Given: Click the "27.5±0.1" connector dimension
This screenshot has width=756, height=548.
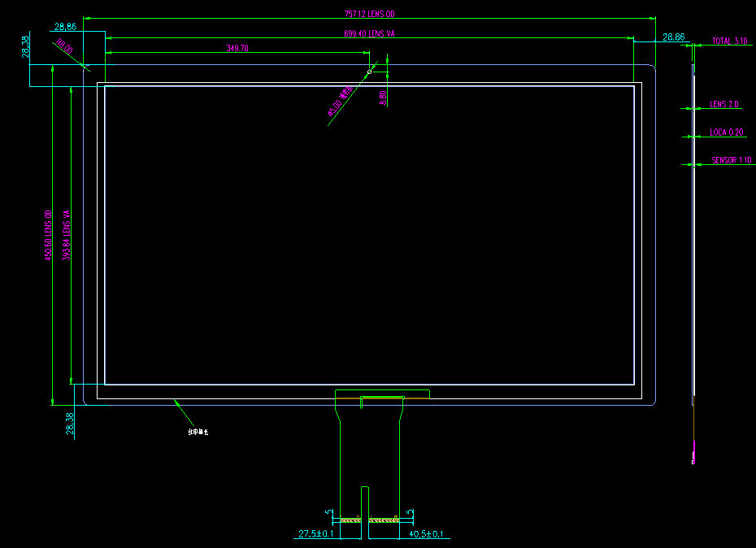Looking at the screenshot, I should click(315, 534).
